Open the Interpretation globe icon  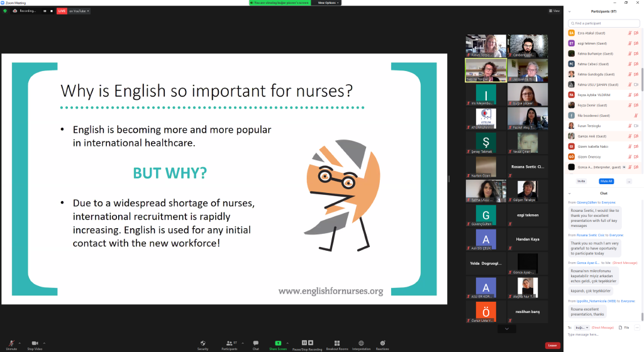pyautogui.click(x=361, y=343)
